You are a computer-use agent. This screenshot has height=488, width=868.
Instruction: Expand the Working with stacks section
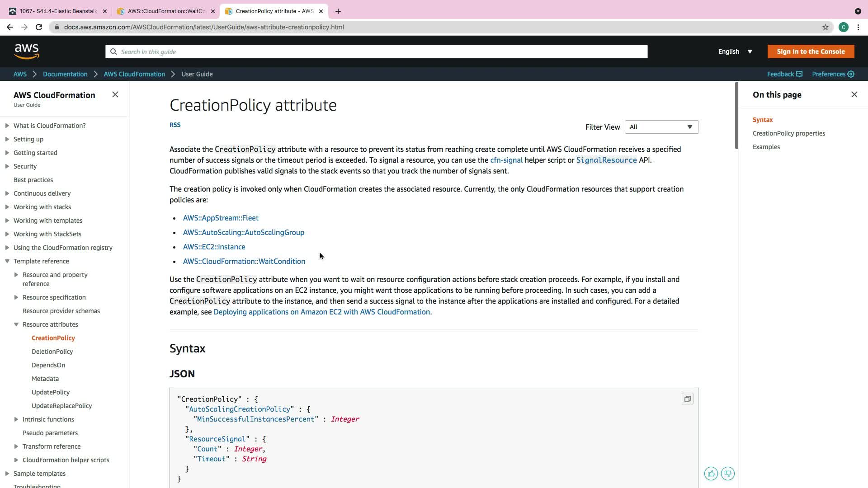coord(7,207)
